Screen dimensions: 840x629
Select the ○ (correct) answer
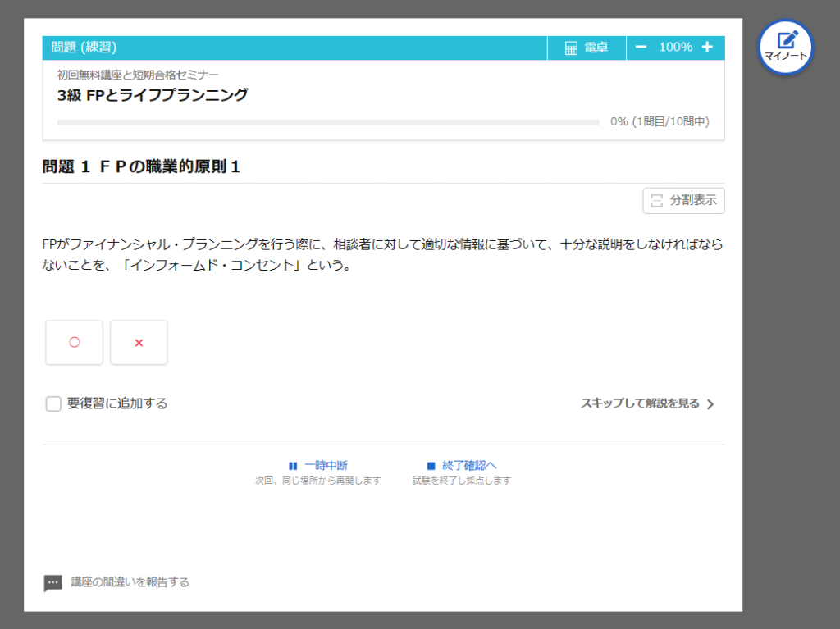(x=74, y=342)
